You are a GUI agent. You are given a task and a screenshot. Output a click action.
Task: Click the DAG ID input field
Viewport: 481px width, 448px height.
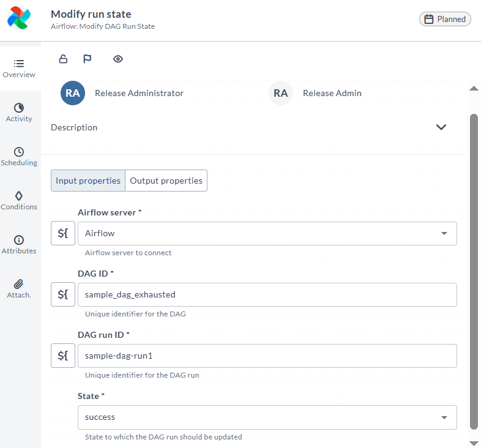pyautogui.click(x=267, y=294)
